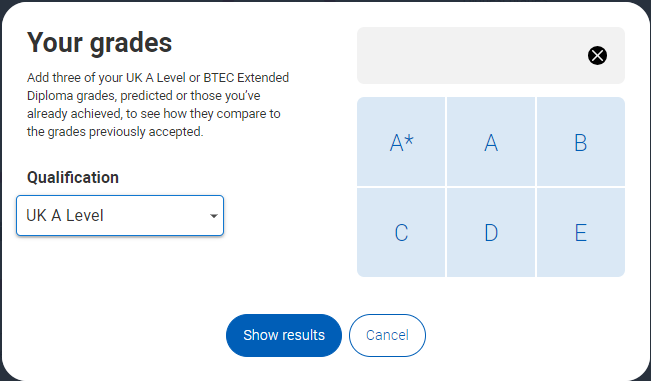Focus the empty grades display field

(x=491, y=56)
